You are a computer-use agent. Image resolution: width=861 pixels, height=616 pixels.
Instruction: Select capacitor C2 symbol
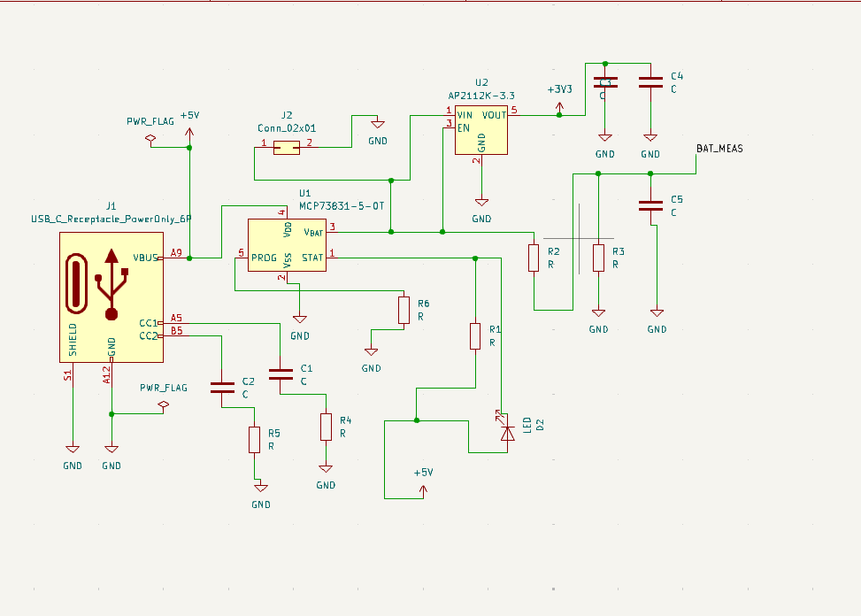point(222,388)
